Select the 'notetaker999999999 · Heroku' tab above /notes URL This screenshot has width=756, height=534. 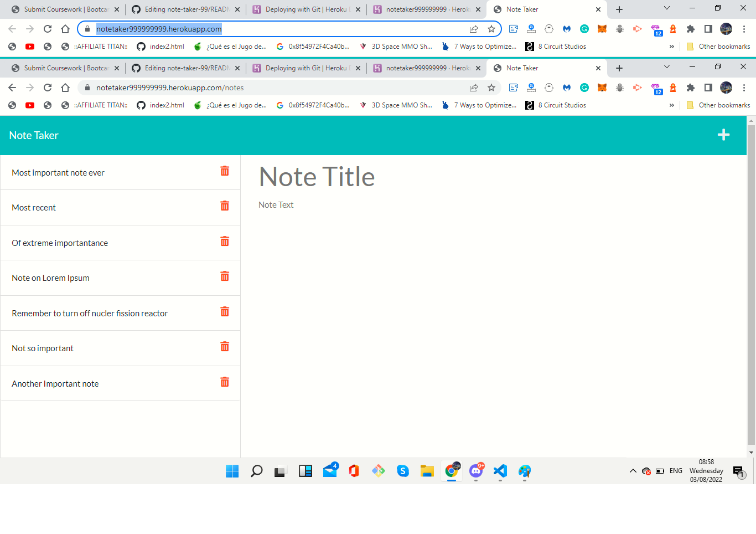tap(427, 68)
